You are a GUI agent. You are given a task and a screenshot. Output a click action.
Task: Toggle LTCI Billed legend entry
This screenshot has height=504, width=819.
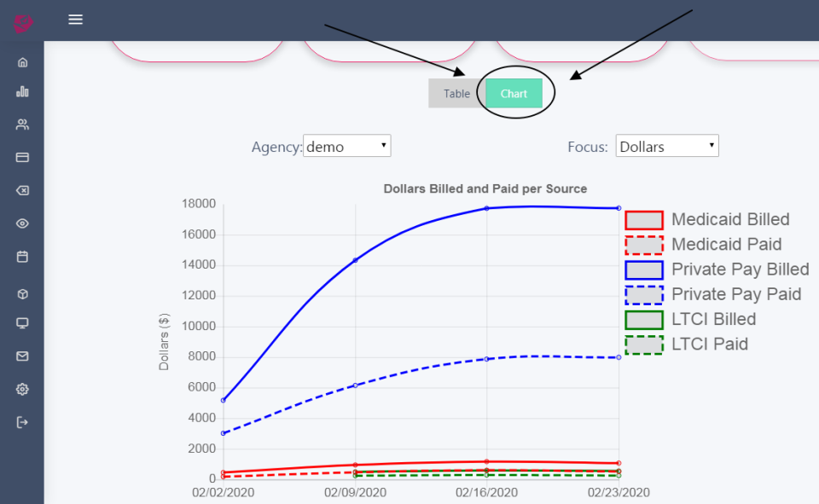(690, 320)
